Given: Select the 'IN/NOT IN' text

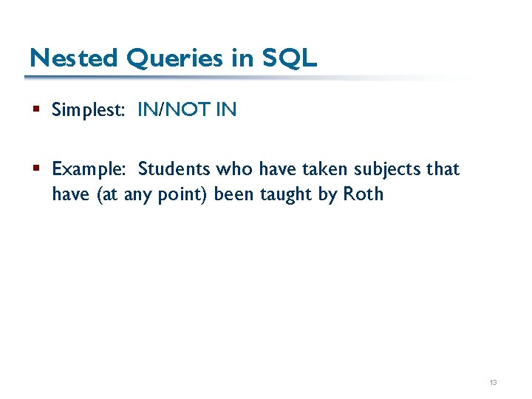Looking at the screenshot, I should pos(187,111).
